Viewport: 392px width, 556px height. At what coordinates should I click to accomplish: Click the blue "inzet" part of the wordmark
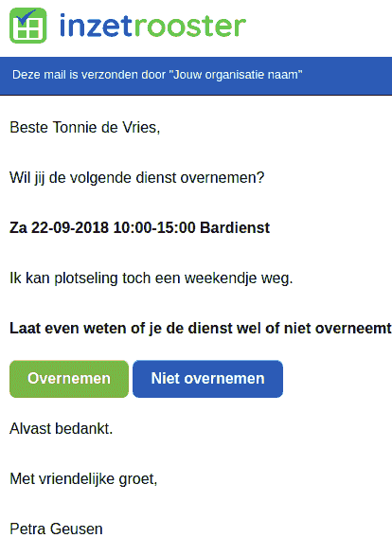pyautogui.click(x=97, y=26)
